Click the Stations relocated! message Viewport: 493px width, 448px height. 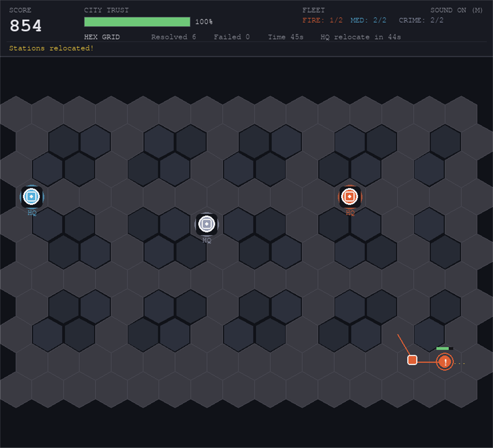(51, 48)
